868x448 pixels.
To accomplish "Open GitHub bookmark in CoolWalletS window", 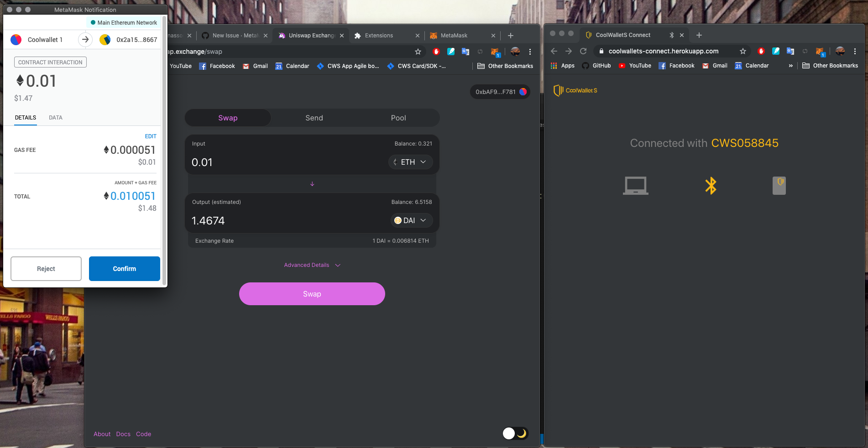I will (x=596, y=66).
